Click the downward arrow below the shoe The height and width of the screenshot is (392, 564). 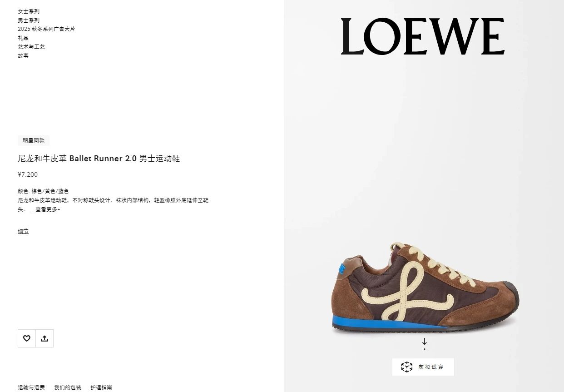425,342
